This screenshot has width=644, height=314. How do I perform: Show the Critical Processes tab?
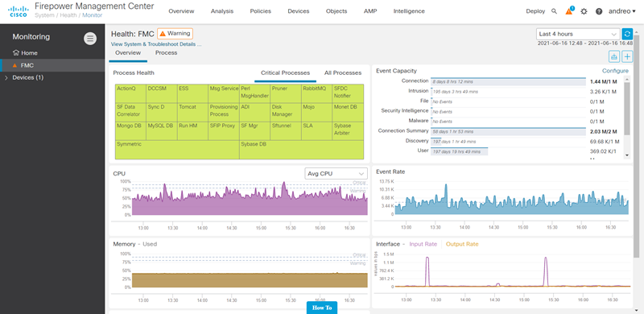coord(286,73)
